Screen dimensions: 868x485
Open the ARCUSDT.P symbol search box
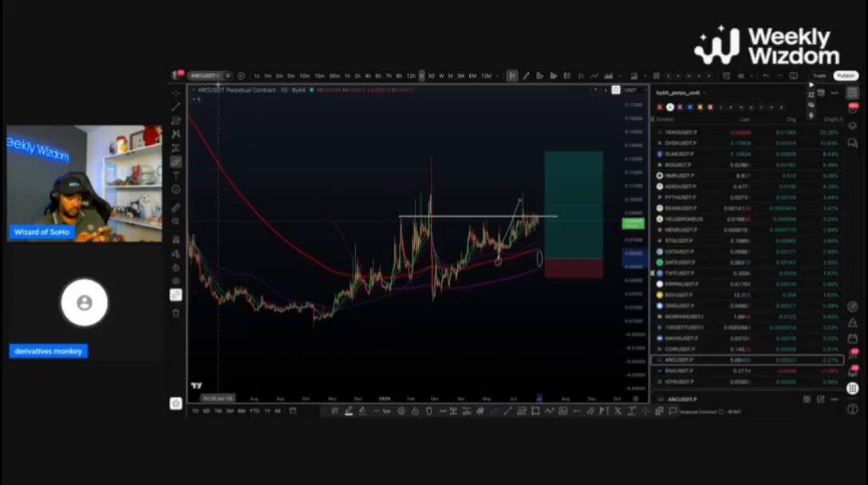tap(205, 76)
